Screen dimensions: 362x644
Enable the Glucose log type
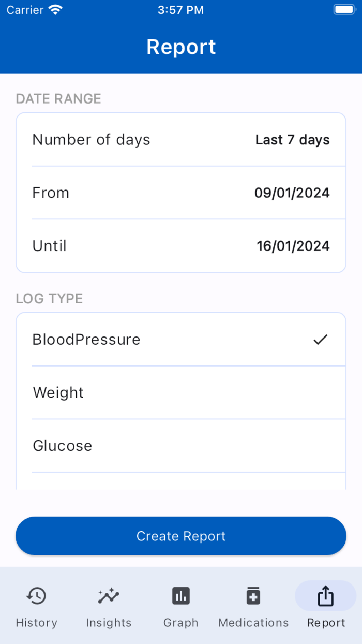point(181,446)
